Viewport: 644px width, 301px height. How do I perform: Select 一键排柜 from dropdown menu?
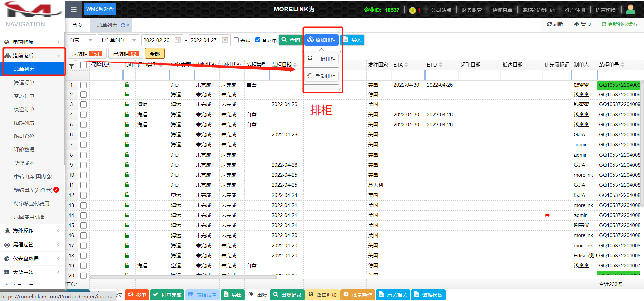[322, 59]
